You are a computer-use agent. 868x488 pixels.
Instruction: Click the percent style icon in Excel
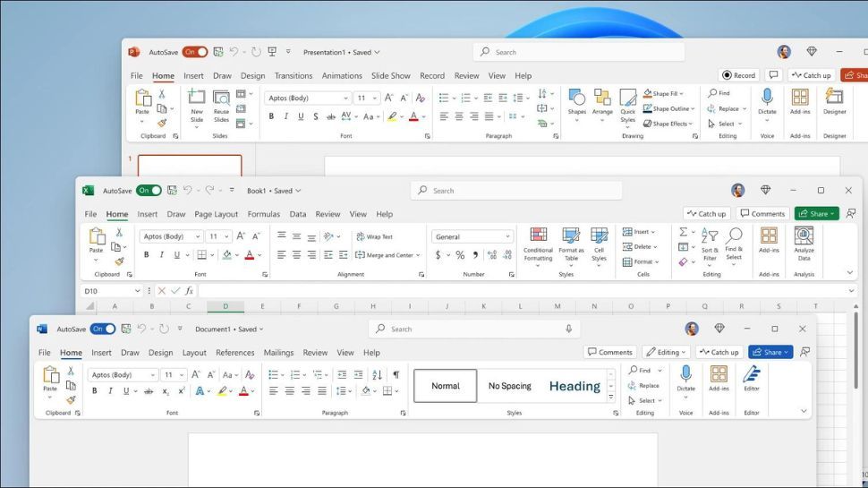pyautogui.click(x=460, y=255)
